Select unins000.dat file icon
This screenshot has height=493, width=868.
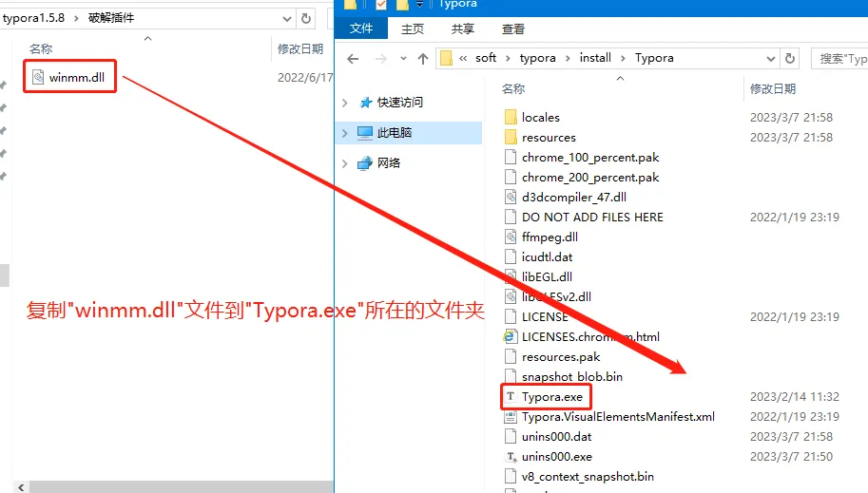pyautogui.click(x=511, y=437)
